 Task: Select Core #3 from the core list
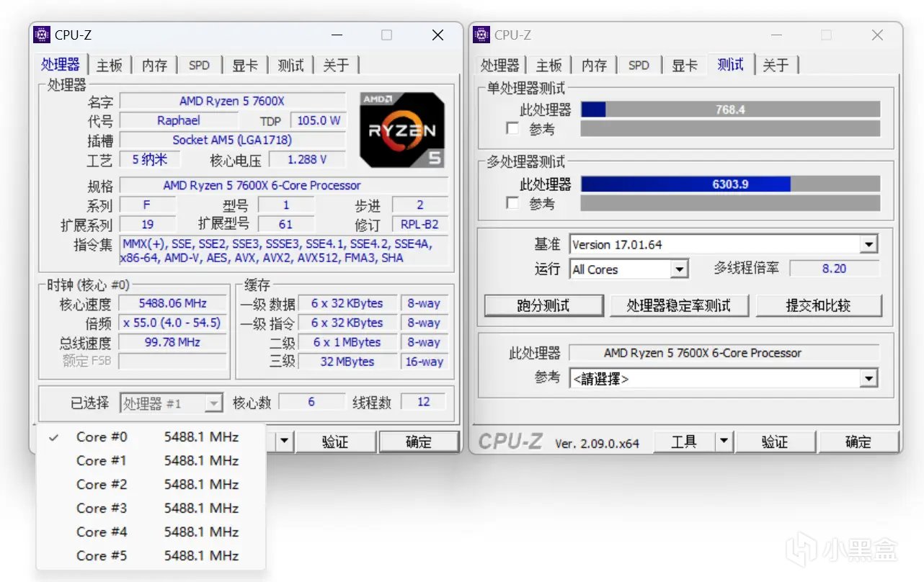pos(151,508)
